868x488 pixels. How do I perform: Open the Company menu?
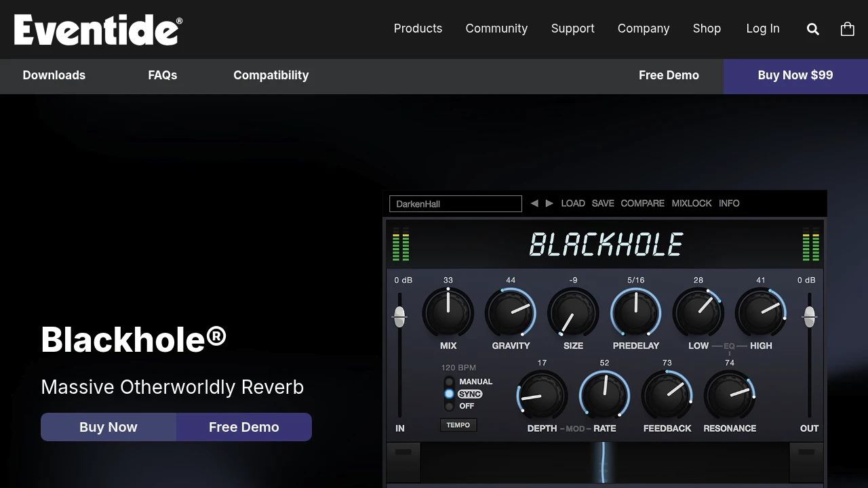pos(644,28)
